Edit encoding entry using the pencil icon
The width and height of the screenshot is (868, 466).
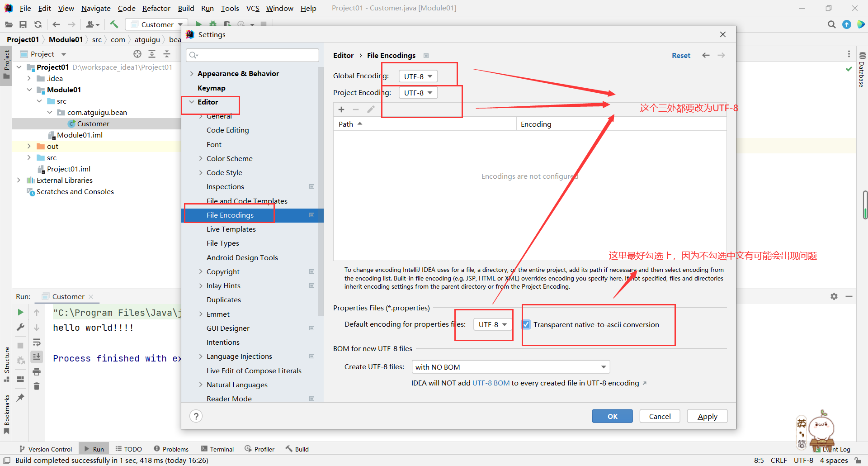[x=371, y=109]
